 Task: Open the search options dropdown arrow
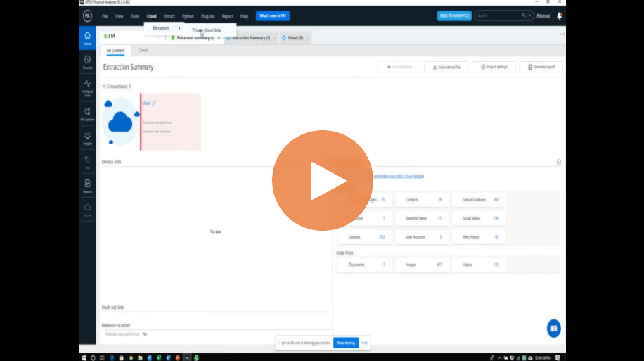pos(529,15)
